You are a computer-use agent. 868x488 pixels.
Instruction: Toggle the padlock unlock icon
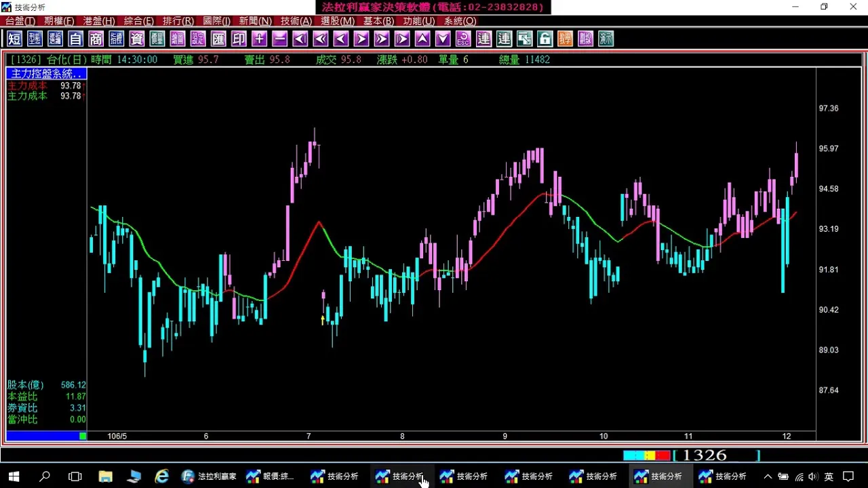pyautogui.click(x=544, y=39)
